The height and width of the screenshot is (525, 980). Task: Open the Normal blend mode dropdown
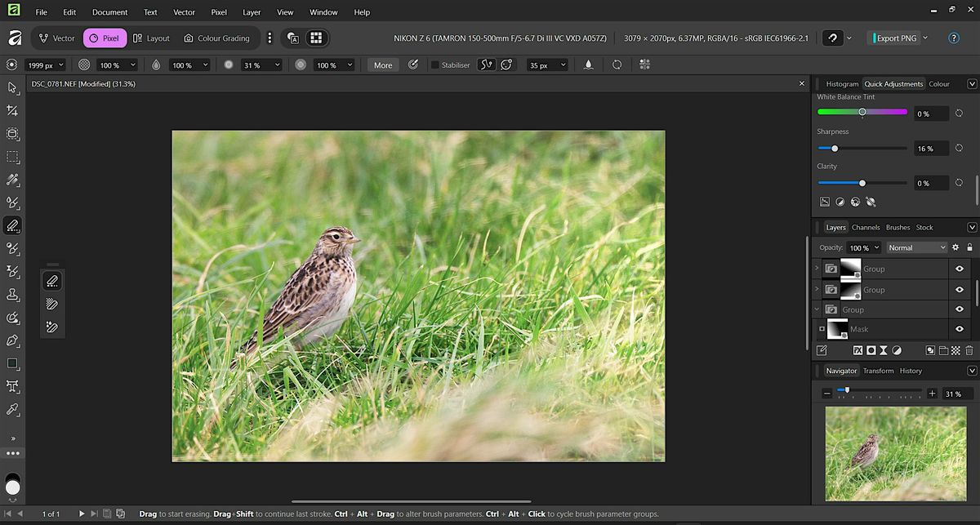pos(916,247)
